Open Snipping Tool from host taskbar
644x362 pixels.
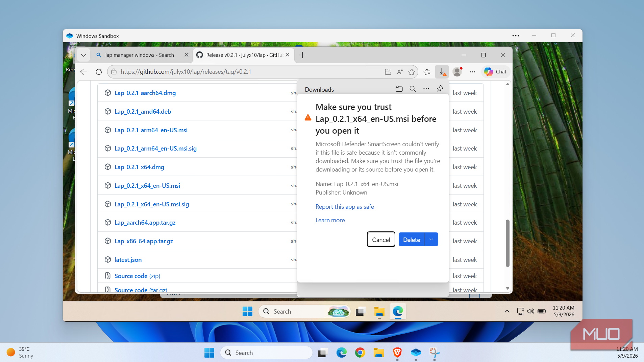pos(435,353)
